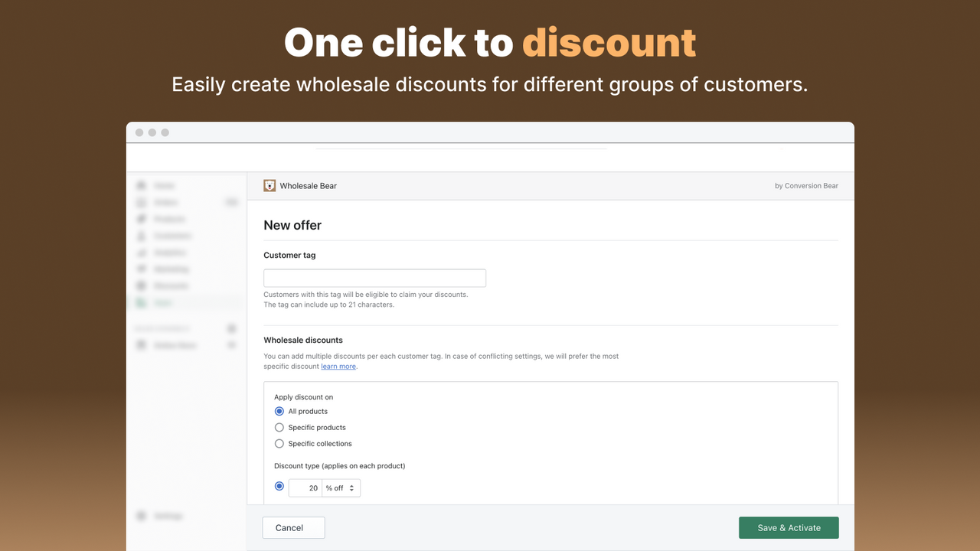Open the '% off' discount unit dropdown
Image resolution: width=980 pixels, height=551 pixels.
[x=335, y=487]
